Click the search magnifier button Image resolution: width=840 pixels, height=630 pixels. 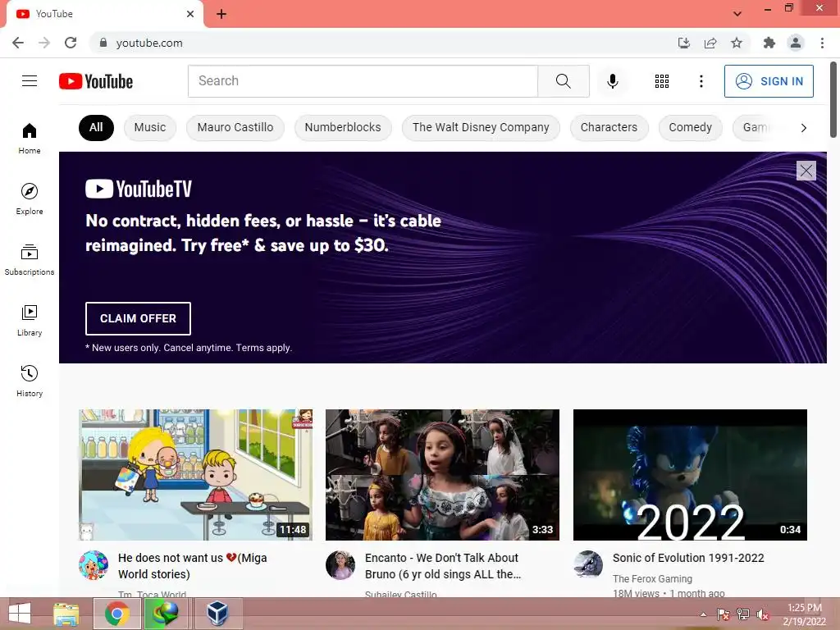coord(563,81)
